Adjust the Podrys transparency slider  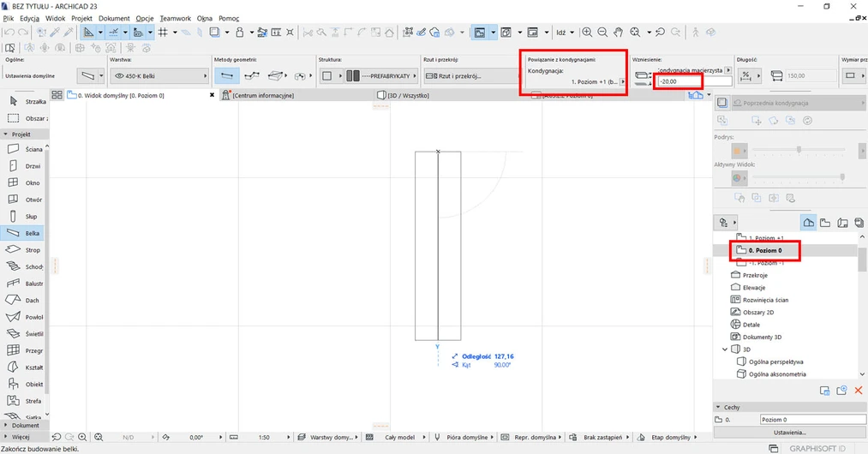tap(799, 150)
